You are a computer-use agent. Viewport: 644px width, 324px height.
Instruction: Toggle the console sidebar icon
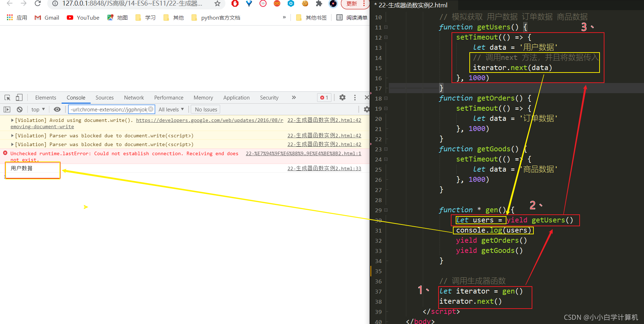7,110
